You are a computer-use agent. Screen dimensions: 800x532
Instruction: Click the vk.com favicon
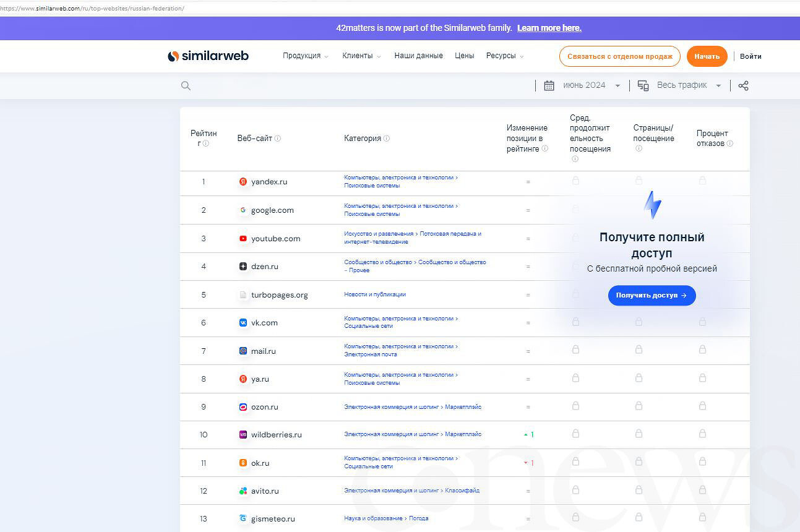(x=243, y=323)
